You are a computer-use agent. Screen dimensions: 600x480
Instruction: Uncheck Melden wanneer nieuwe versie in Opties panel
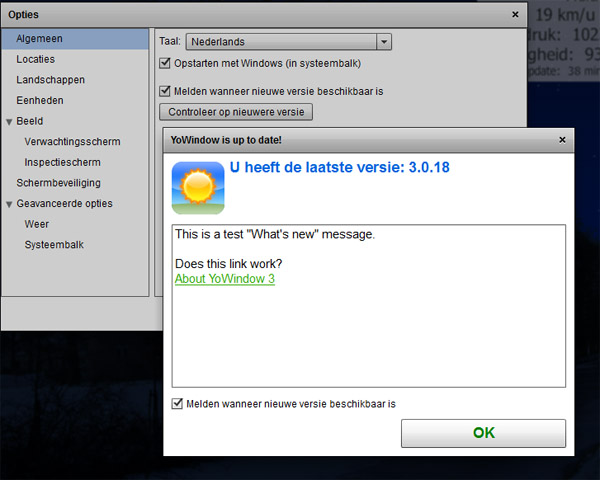pos(166,91)
